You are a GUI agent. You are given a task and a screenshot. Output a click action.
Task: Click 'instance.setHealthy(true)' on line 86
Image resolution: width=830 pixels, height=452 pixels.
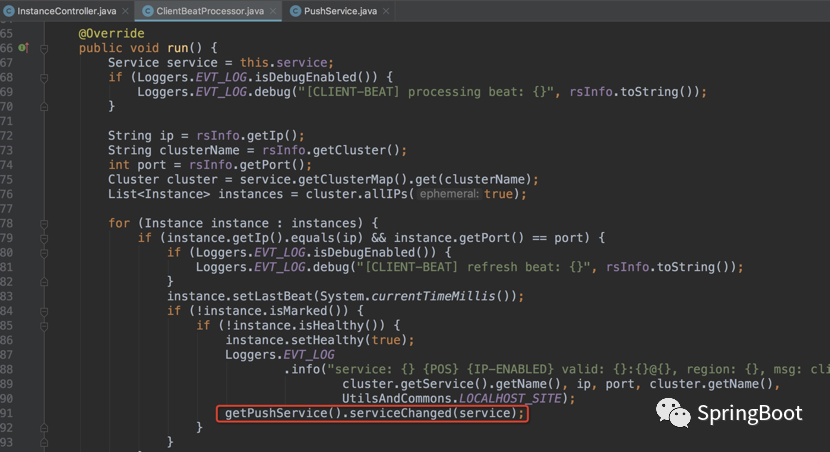(316, 340)
